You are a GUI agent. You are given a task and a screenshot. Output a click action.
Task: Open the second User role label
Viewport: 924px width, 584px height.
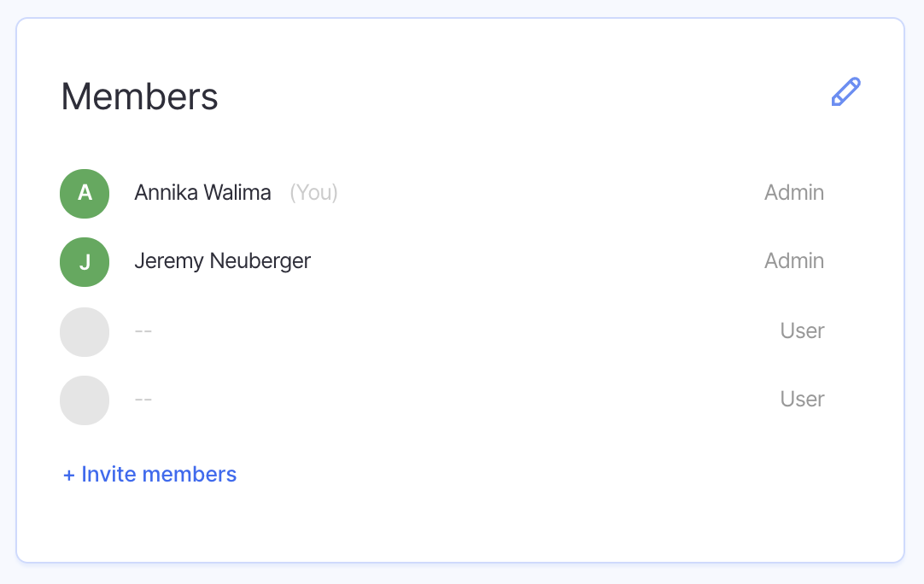click(x=802, y=400)
